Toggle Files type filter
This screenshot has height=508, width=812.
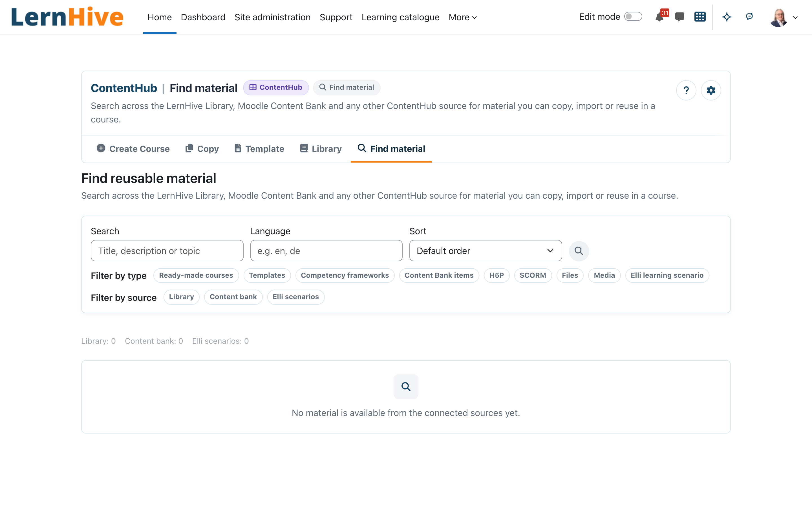click(570, 275)
